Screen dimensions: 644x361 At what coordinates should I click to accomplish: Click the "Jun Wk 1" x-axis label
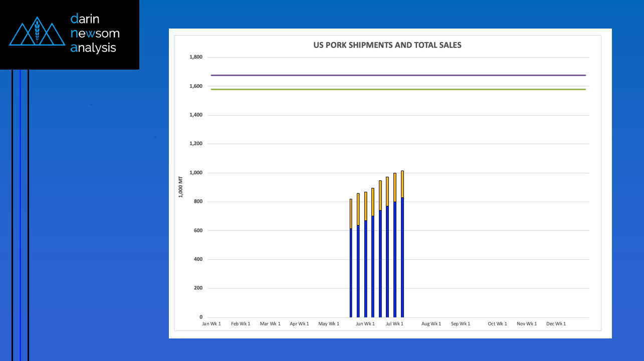tap(365, 324)
